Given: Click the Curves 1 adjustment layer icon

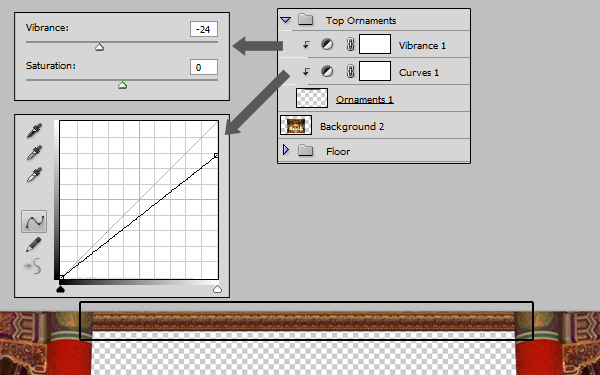Looking at the screenshot, I should [x=327, y=71].
